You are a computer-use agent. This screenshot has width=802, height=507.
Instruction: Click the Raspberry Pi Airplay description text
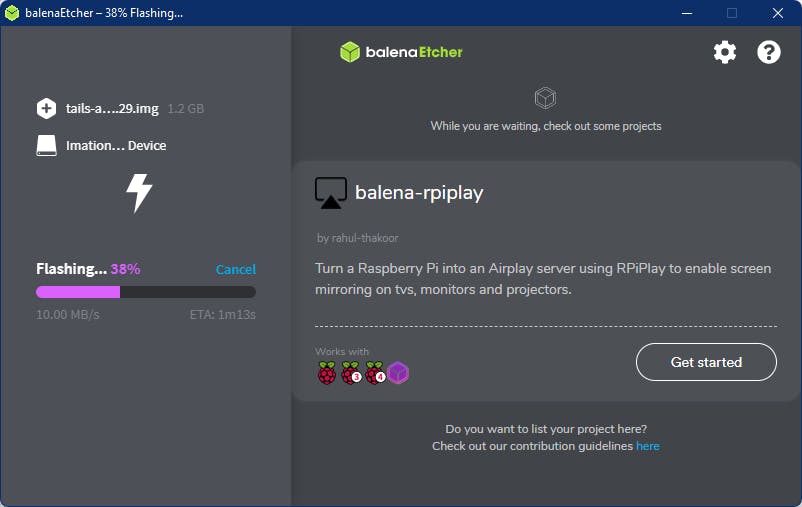(x=543, y=279)
